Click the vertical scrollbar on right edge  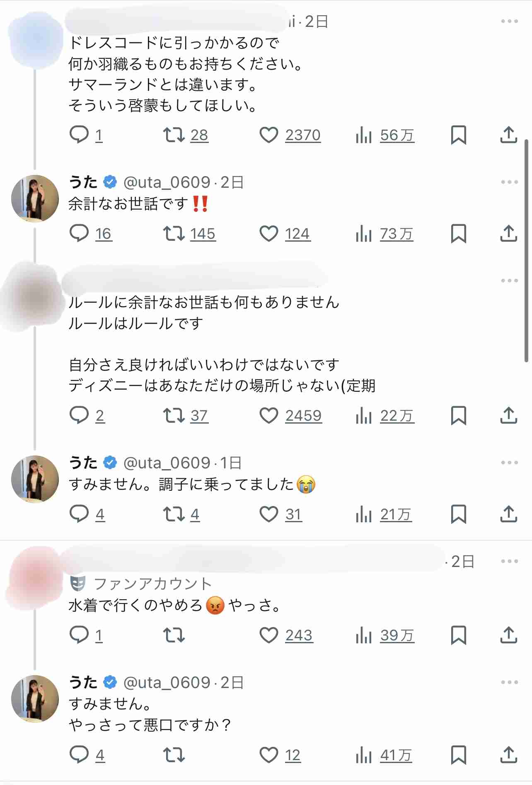(x=527, y=251)
